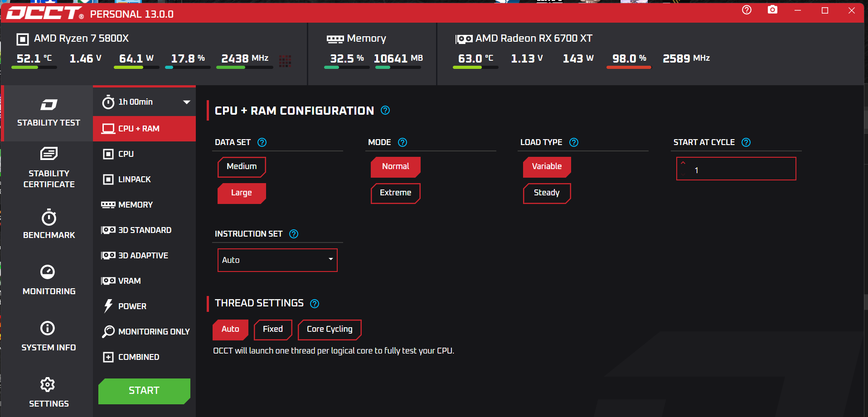The width and height of the screenshot is (868, 417).
Task: Open the Stability Test section
Action: pos(48,113)
